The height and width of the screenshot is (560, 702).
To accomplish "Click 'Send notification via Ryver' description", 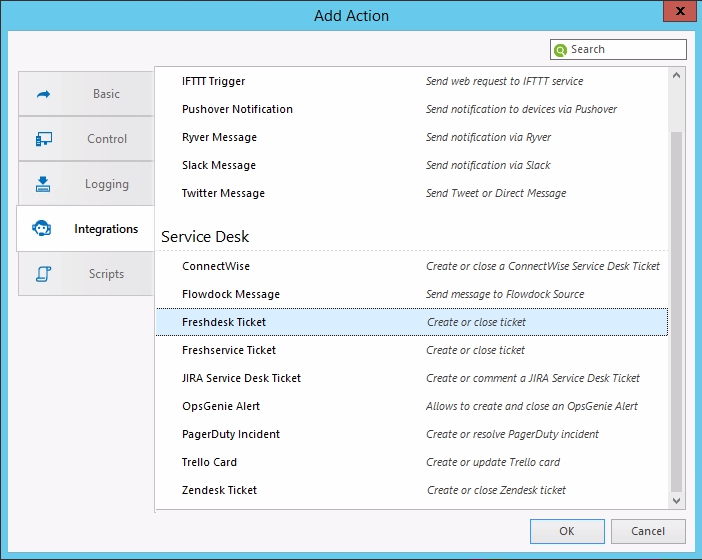I will [488, 137].
